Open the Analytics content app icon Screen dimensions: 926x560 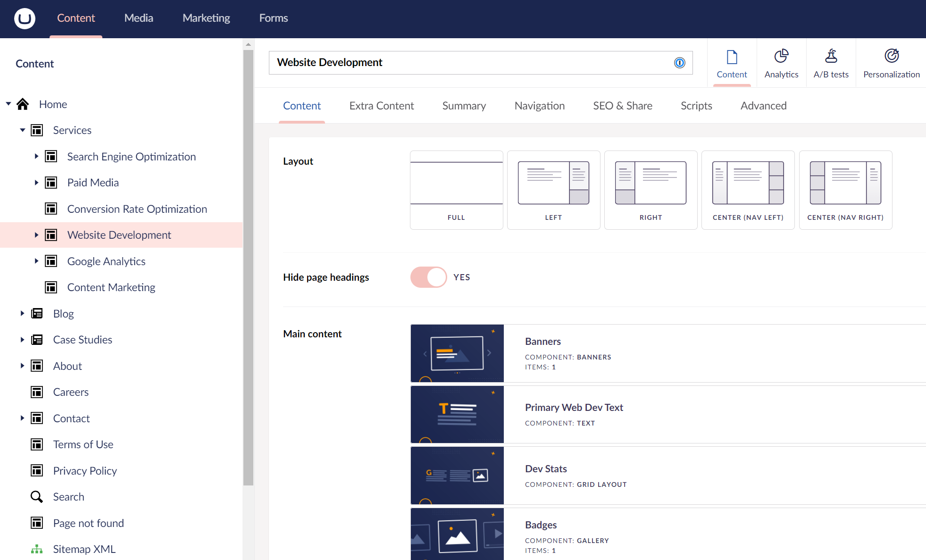[x=781, y=57]
